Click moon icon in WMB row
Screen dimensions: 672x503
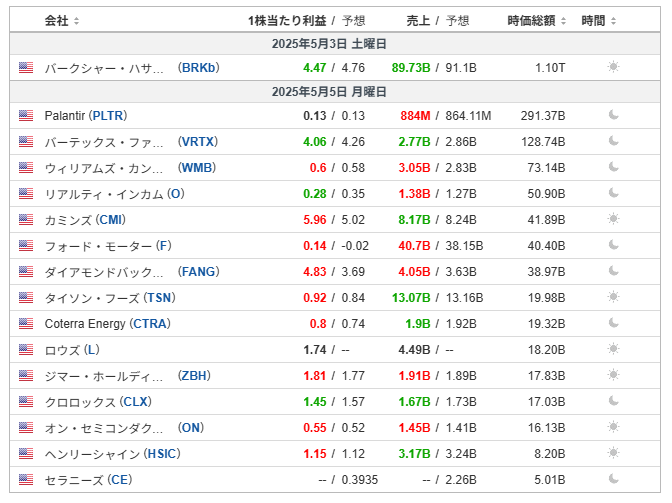click(x=613, y=167)
